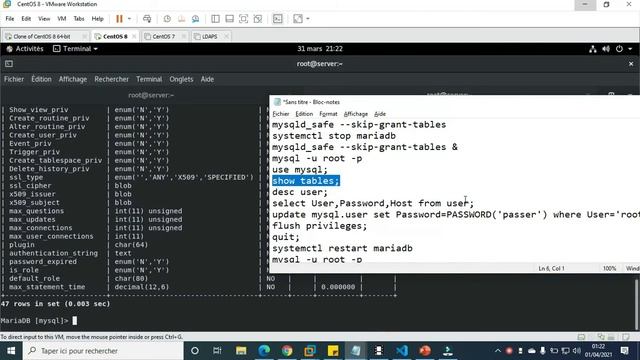
Task: Click the power icon in GNOME top bar
Action: [619, 49]
